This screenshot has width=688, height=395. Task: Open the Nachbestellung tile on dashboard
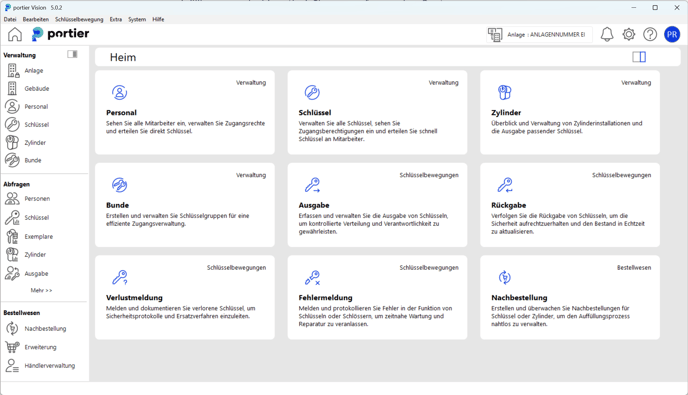click(570, 298)
